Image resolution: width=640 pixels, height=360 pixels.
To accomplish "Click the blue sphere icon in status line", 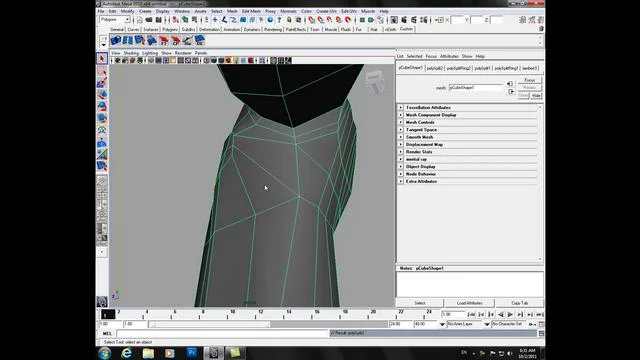I will 270,20.
